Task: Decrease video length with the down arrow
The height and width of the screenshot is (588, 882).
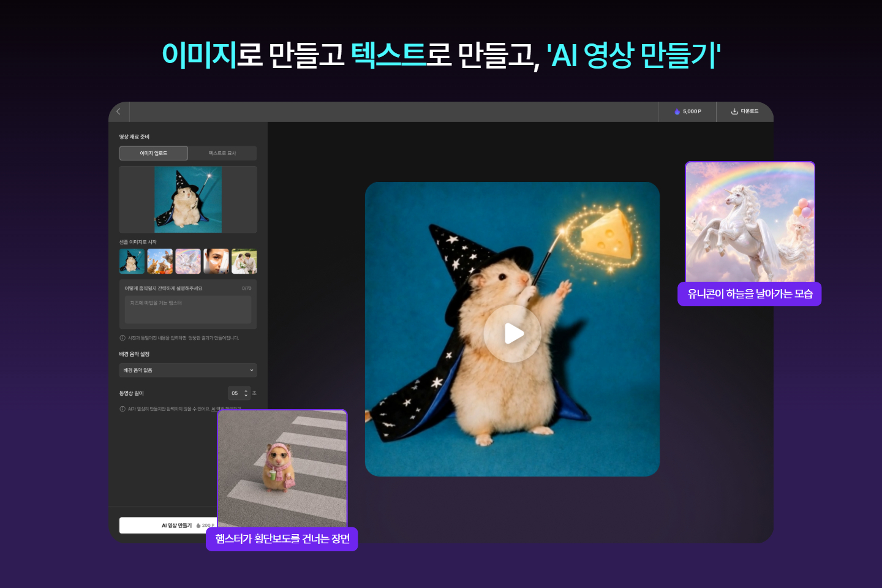Action: tap(246, 396)
